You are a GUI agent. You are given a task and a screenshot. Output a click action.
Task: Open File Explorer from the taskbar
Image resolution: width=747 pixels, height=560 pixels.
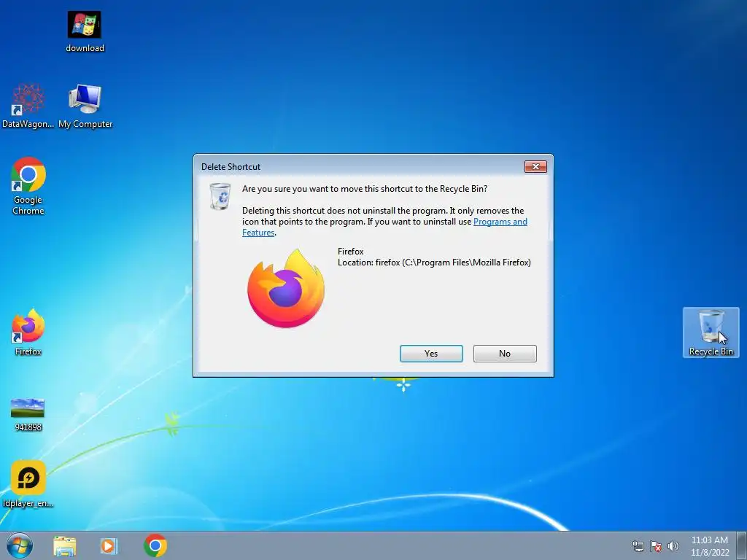65,546
